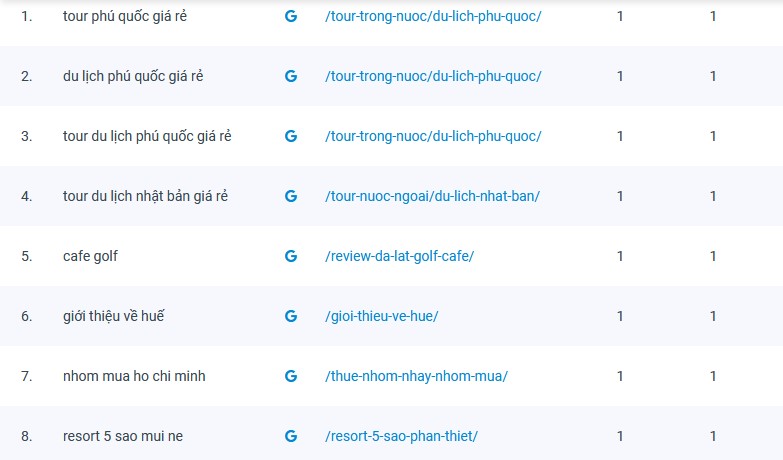Open the du-lich-phu-quoc URL in row 1
This screenshot has width=783, height=460.
433,16
